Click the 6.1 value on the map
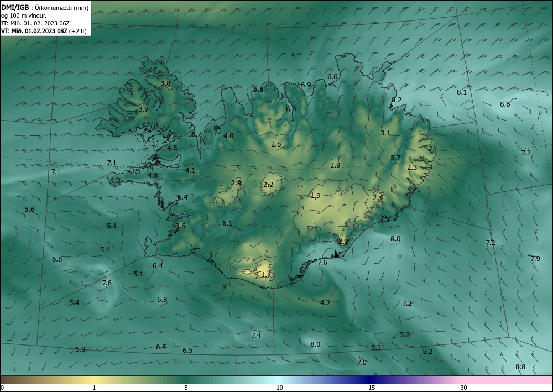553x392 pixels. (227, 223)
